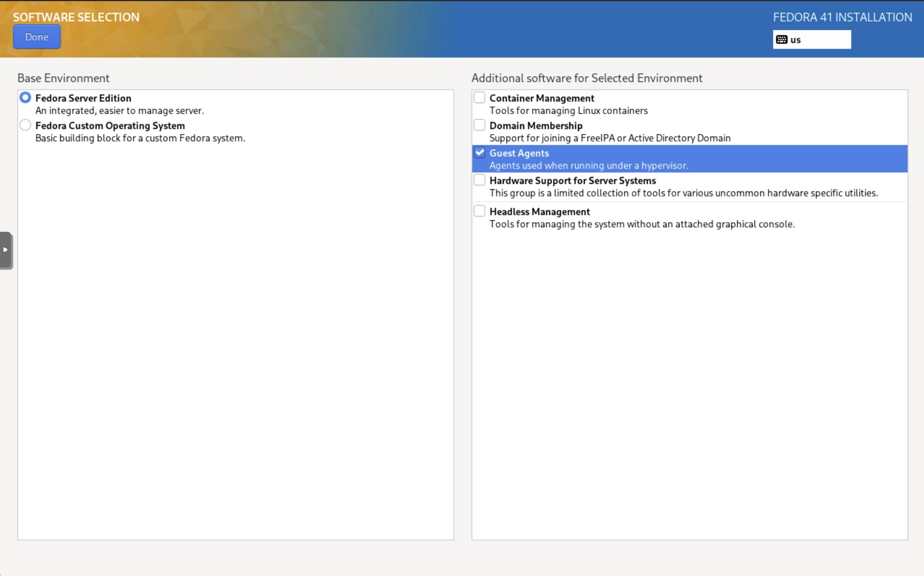Click the Domain Membership title text
This screenshot has height=576, width=924.
pyautogui.click(x=536, y=125)
